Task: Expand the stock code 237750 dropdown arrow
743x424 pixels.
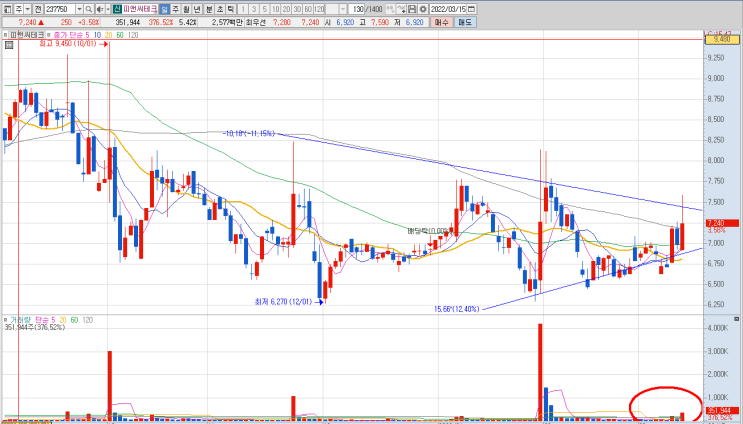Action: (79, 9)
